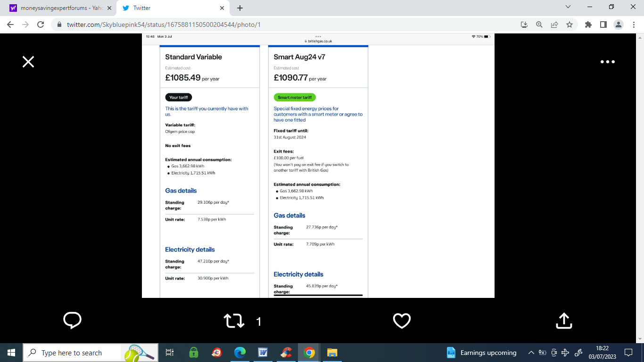Open Chrome extensions puzzle icon
This screenshot has height=362, width=644.
(x=588, y=25)
